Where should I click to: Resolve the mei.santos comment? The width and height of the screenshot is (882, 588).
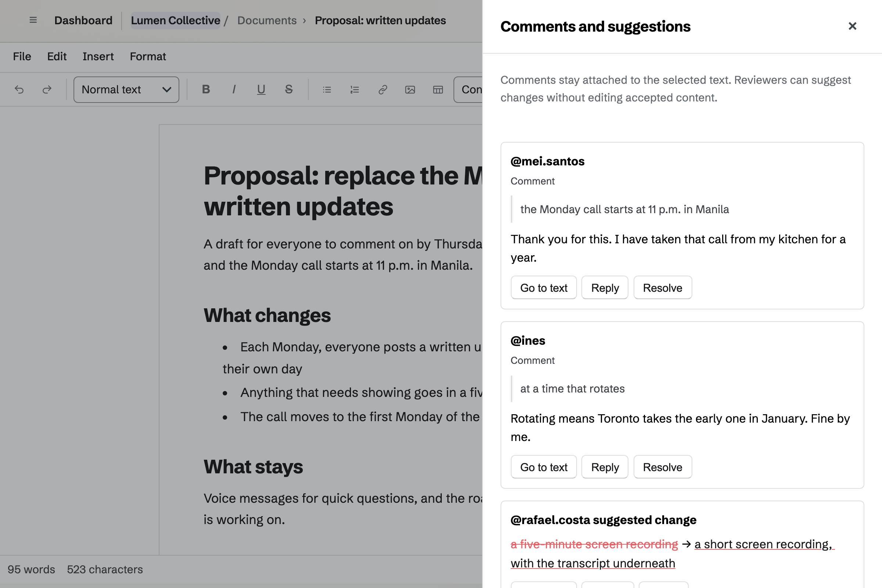pos(663,288)
